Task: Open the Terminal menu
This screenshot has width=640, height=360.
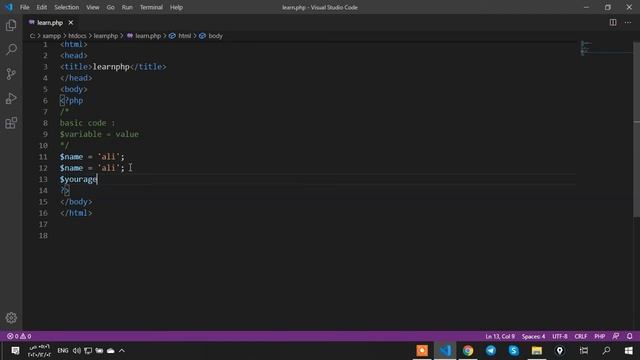Action: 151,7
